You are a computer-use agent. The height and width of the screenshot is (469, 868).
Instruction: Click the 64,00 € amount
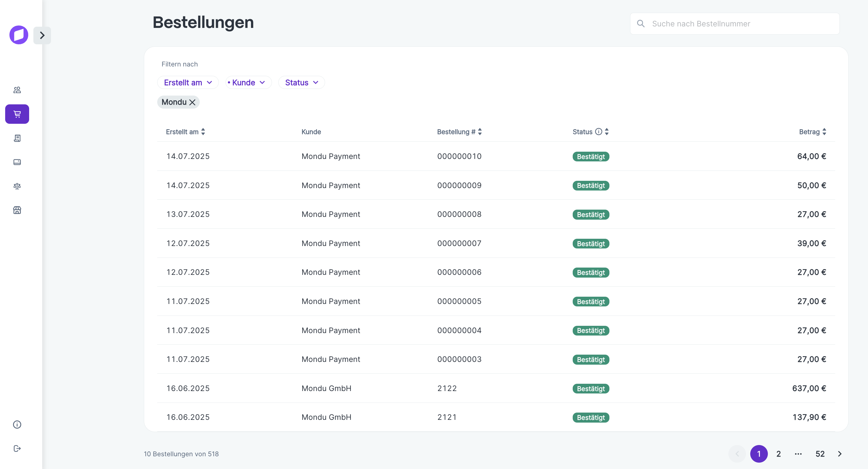click(811, 156)
